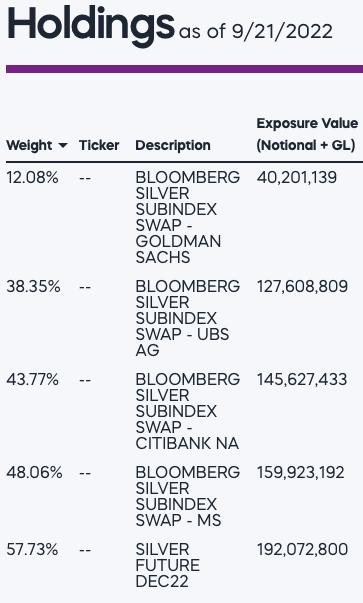
Task: Click the Holdings heading title
Action: 91,25
